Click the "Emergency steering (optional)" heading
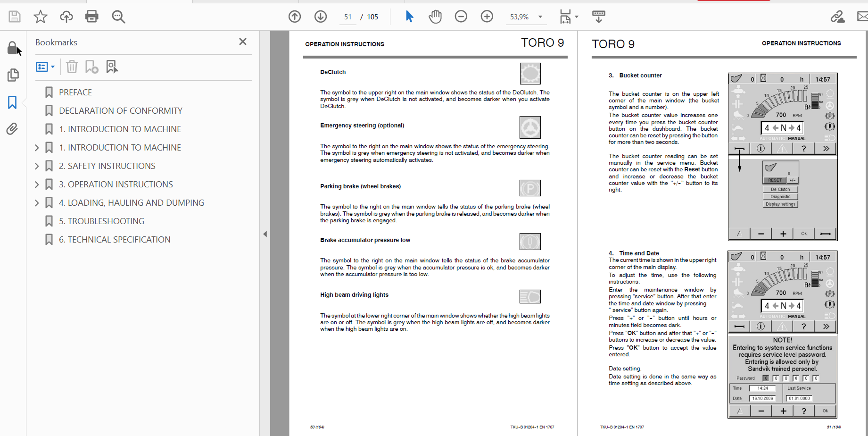Viewport: 868px width, 436px height. (x=362, y=126)
